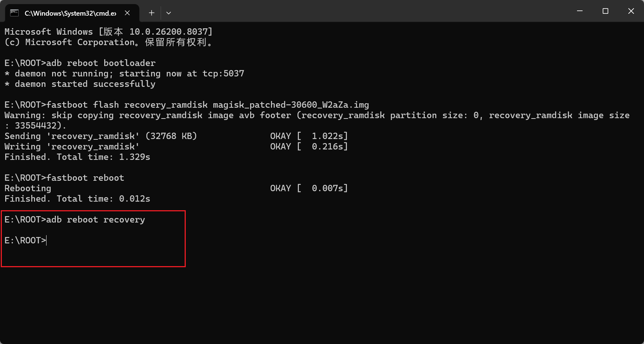Select the C:\Windows\System32\cmd.exe tab

[x=70, y=13]
